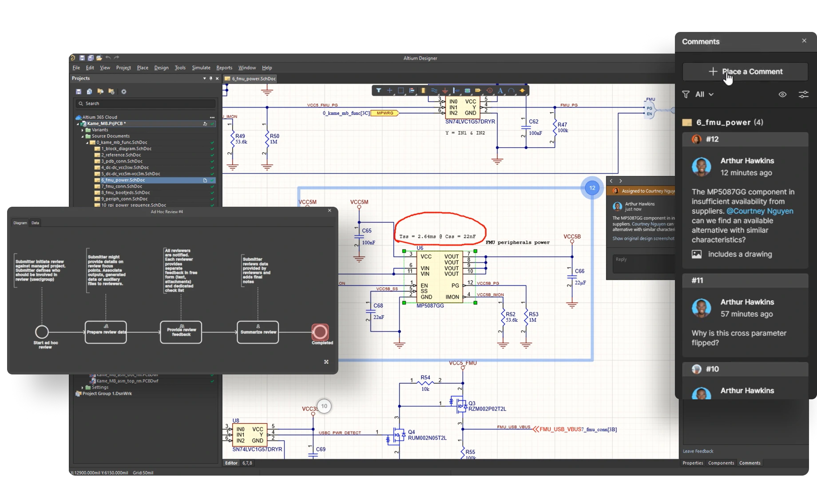Click the Reply input field
Image resolution: width=817 pixels, height=504 pixels.
[x=643, y=264]
